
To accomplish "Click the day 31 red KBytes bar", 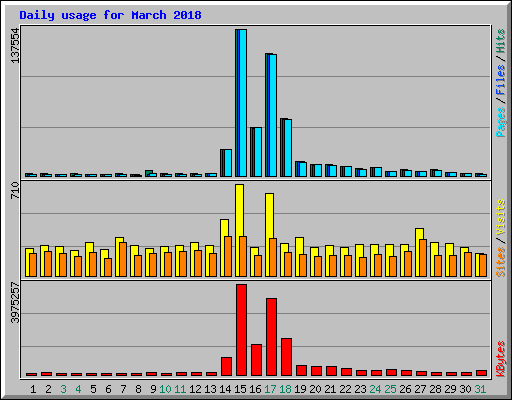I will (x=482, y=373).
